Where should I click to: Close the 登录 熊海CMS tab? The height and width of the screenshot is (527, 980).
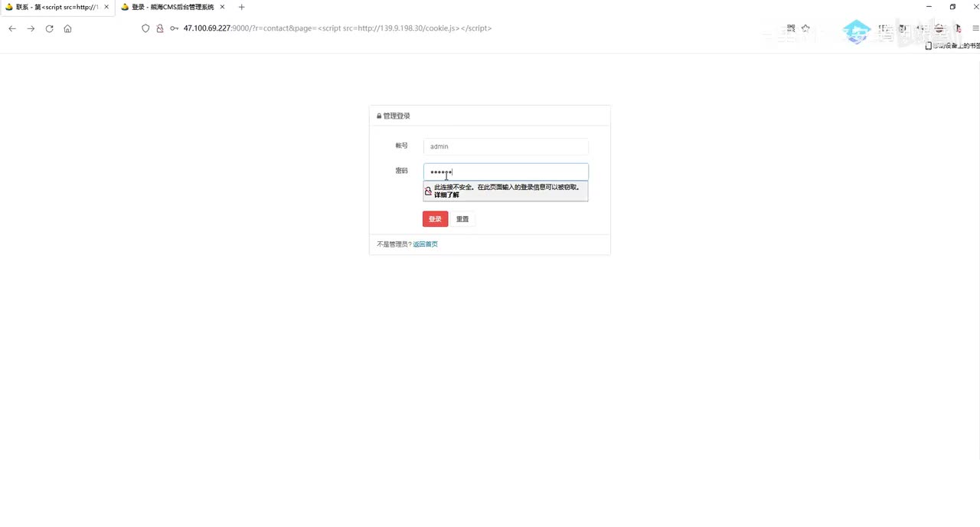click(x=222, y=7)
